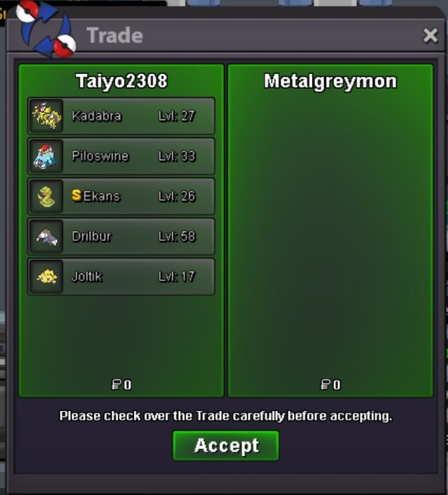Select the Joltik Lvl 17 entry
448x495 pixels.
click(121, 277)
